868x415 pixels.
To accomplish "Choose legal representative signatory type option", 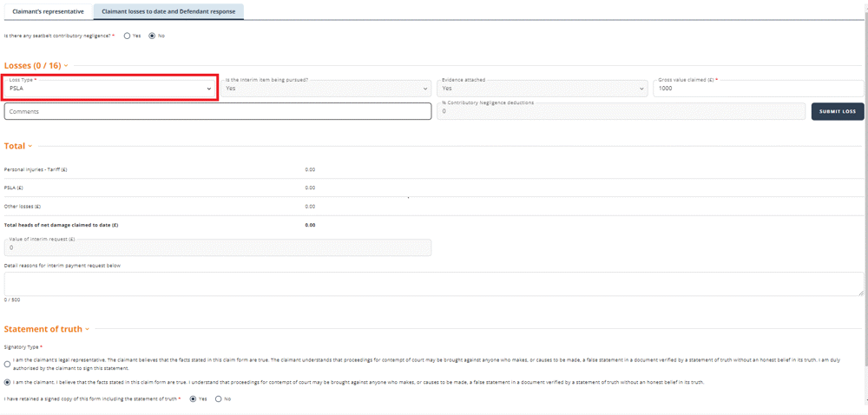I will pyautogui.click(x=7, y=364).
